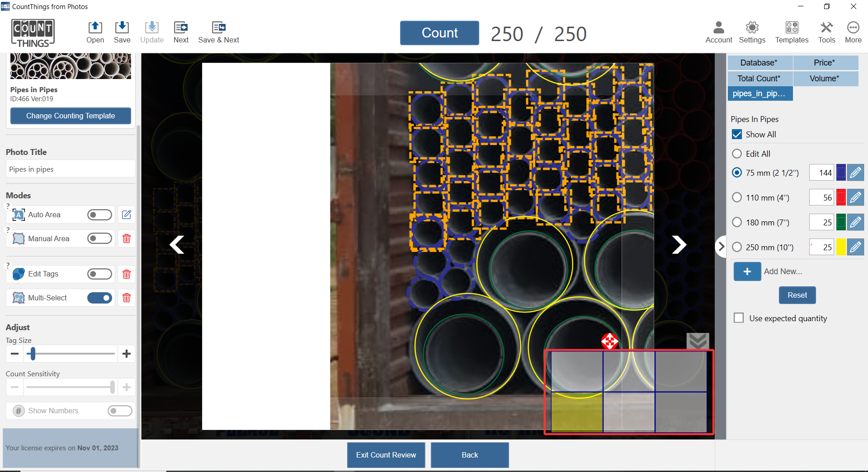The width and height of the screenshot is (868, 472).
Task: Open Account profile icon
Action: pyautogui.click(x=718, y=28)
